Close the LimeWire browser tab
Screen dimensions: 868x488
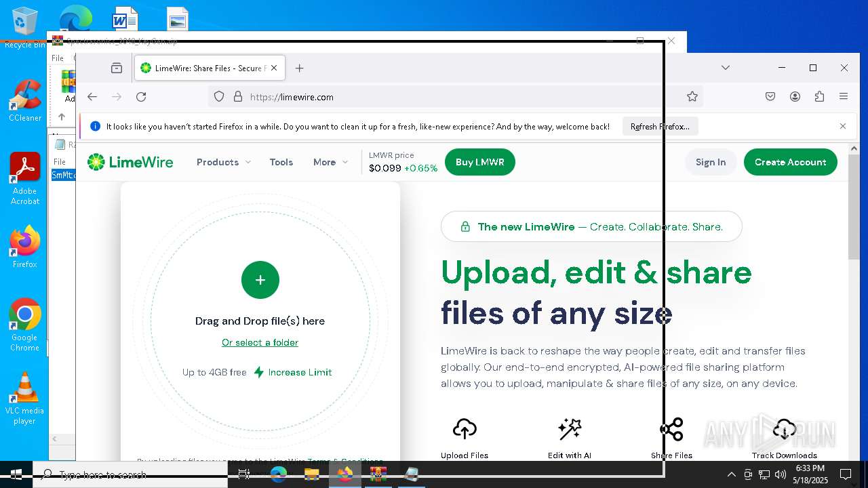point(274,68)
